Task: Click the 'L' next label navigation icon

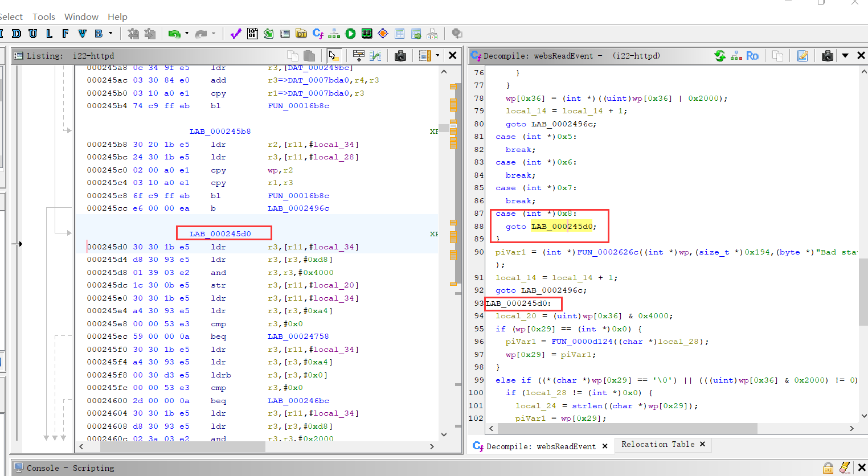Action: tap(50, 34)
